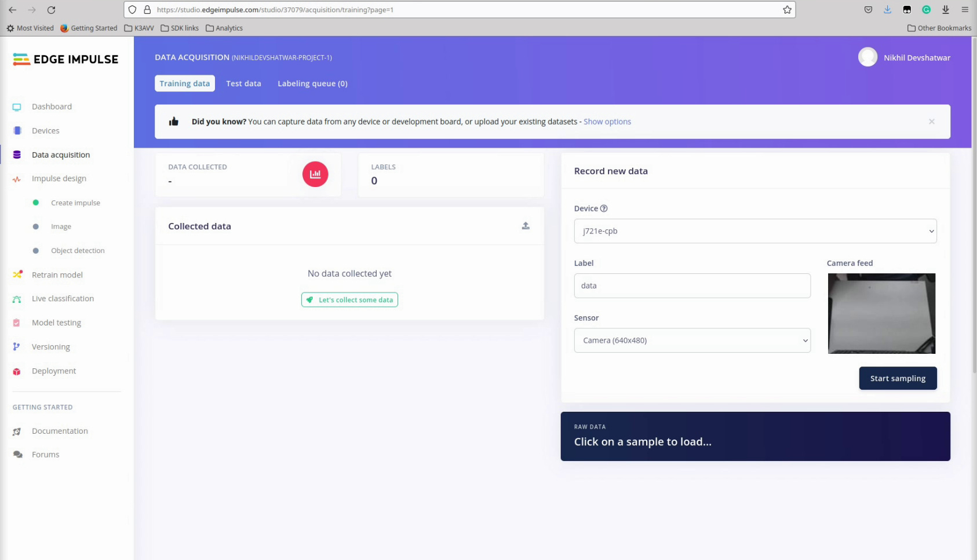Screen dimensions: 977x560
Task: Open the Firefox hamburger menu
Action: (x=965, y=10)
